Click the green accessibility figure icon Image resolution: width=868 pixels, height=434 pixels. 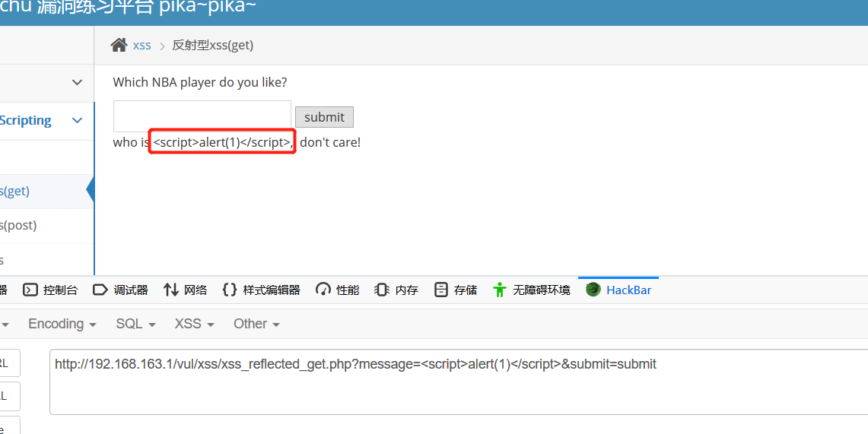pyautogui.click(x=500, y=290)
